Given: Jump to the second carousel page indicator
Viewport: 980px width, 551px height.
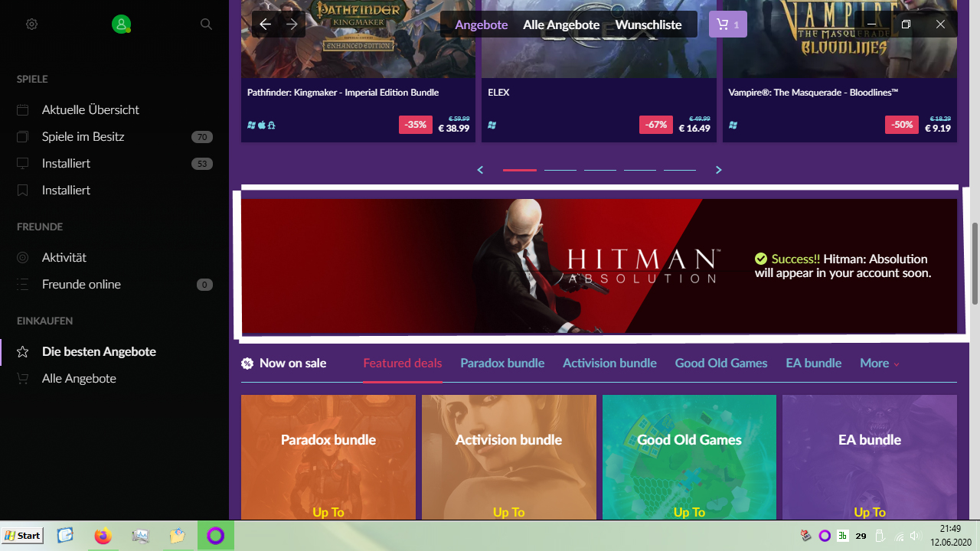Looking at the screenshot, I should pyautogui.click(x=560, y=170).
